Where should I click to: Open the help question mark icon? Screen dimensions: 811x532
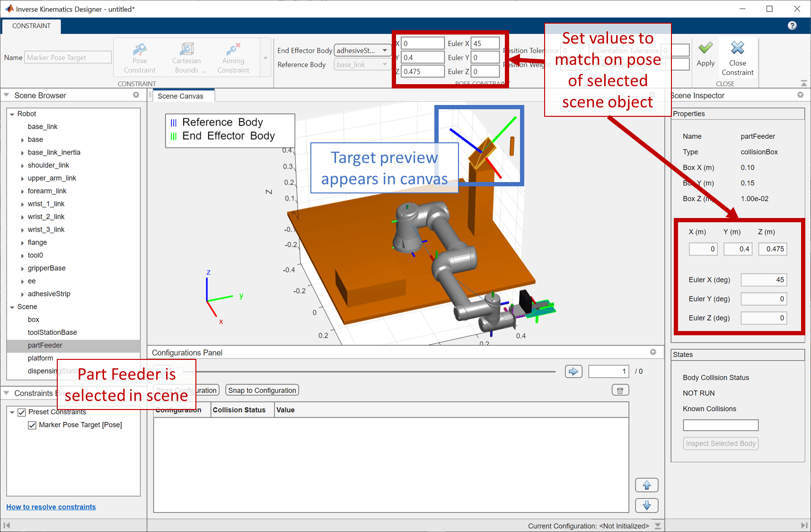pos(792,26)
